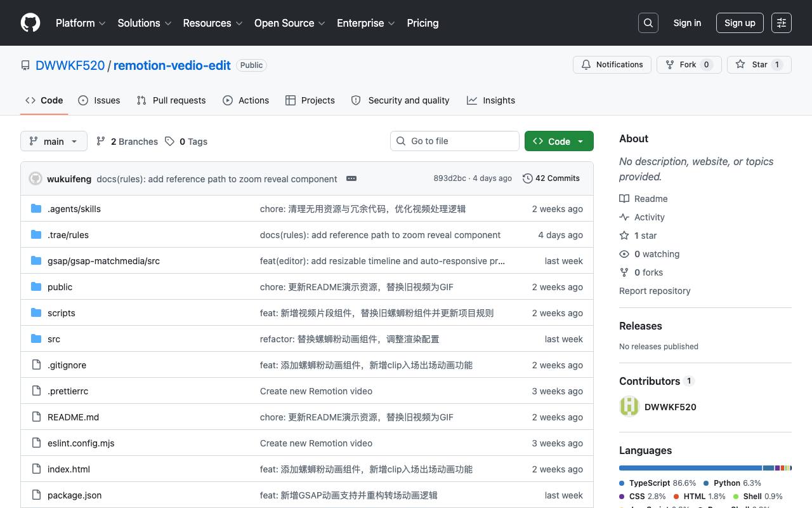Open 'Create new Remotion video' commit for .prettierrc
Image resolution: width=812 pixels, height=508 pixels.
point(316,391)
